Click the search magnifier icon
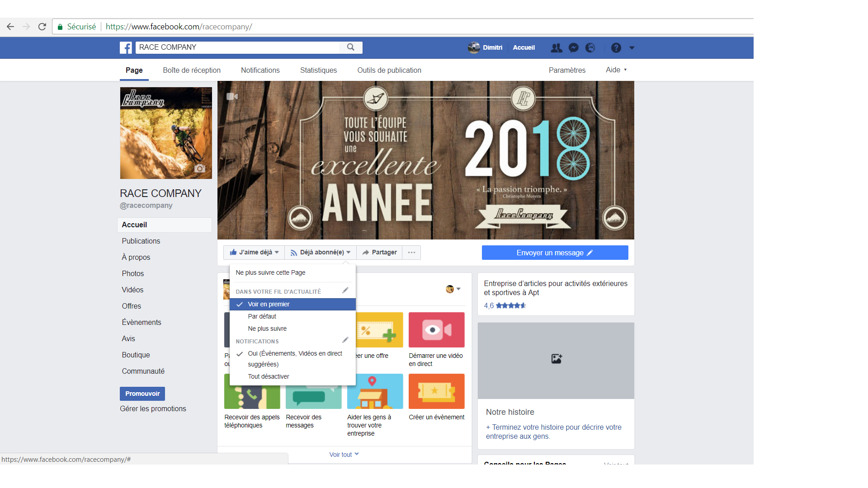 [x=351, y=47]
